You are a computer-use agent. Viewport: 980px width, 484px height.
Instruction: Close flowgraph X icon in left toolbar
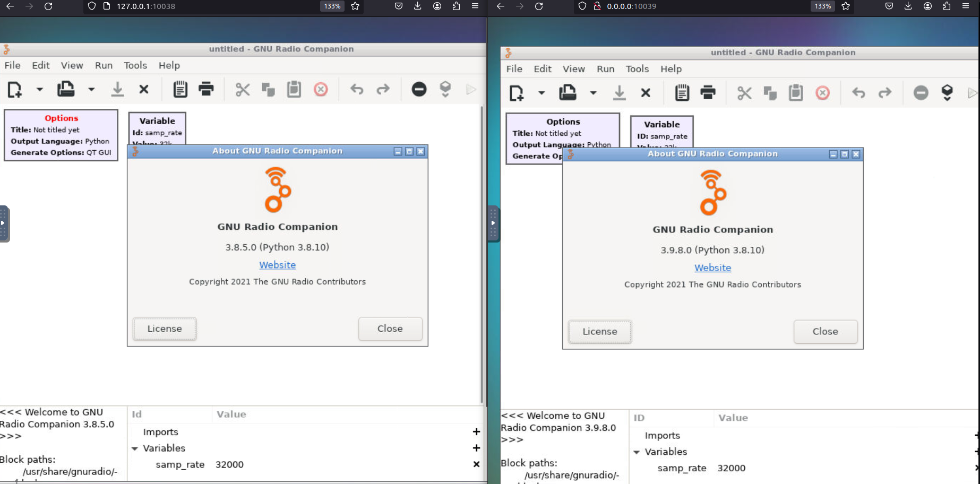[x=144, y=89]
